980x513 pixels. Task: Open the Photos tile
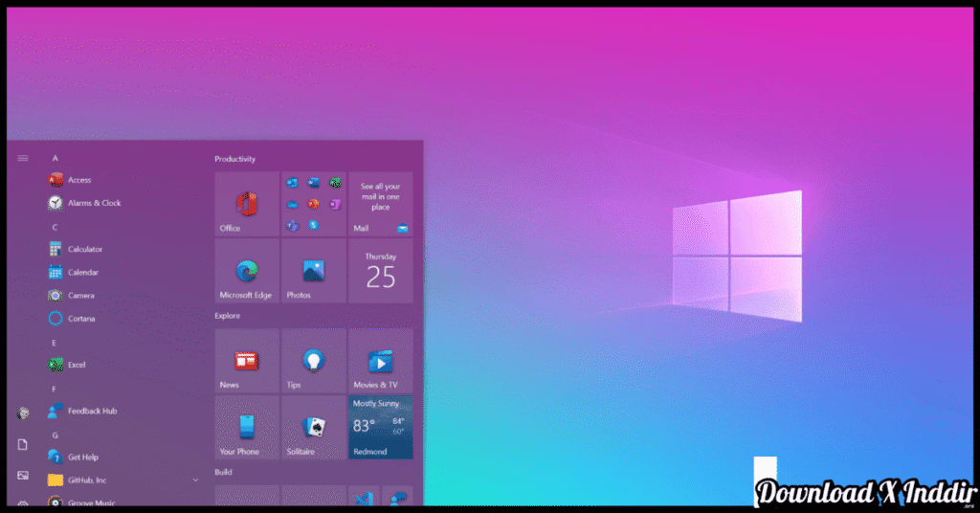click(x=314, y=271)
